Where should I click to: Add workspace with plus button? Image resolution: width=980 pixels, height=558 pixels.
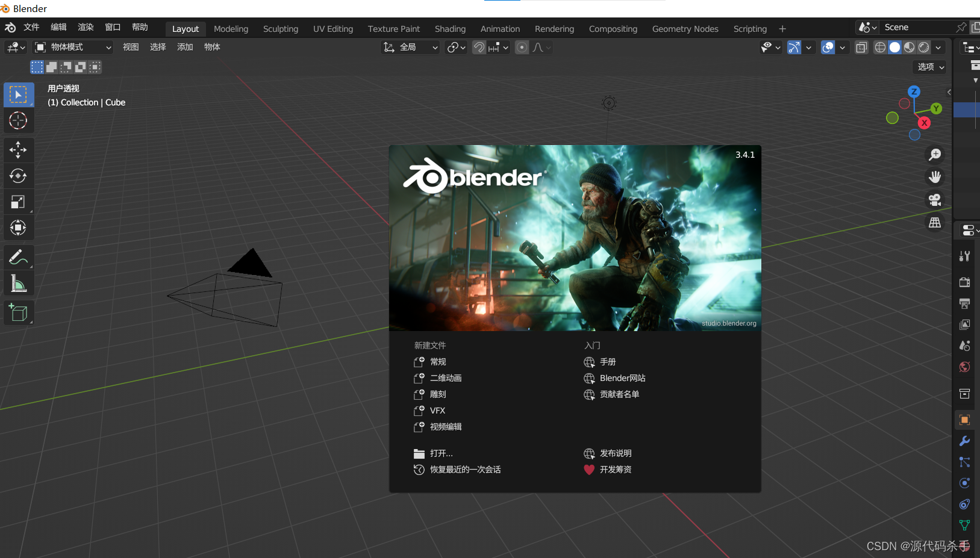coord(782,29)
